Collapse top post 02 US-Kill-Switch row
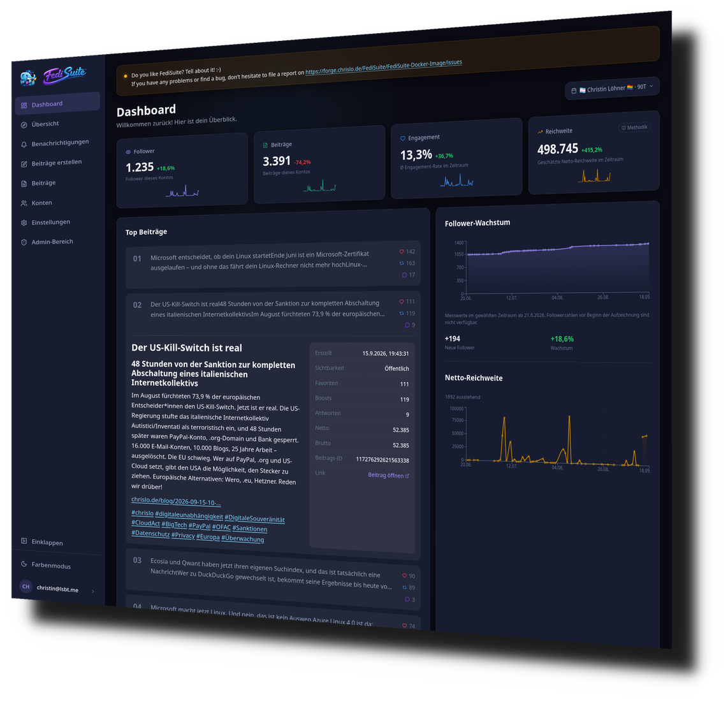The image size is (728, 704). tap(273, 312)
